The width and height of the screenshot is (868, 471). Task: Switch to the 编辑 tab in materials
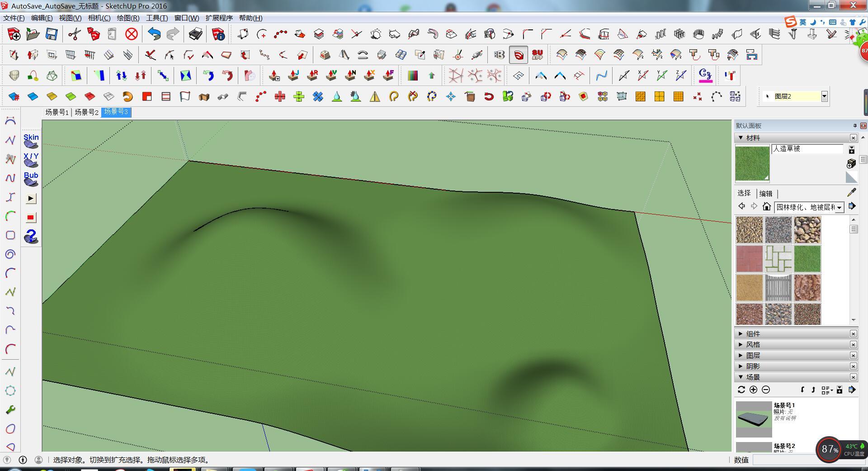point(765,193)
